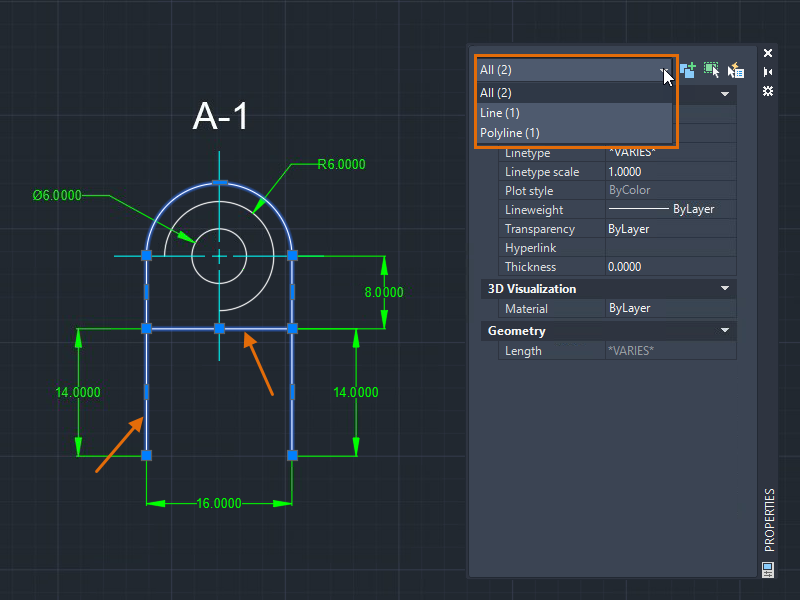
Task: Select the right 14.0000 dimension text
Action: point(356,392)
